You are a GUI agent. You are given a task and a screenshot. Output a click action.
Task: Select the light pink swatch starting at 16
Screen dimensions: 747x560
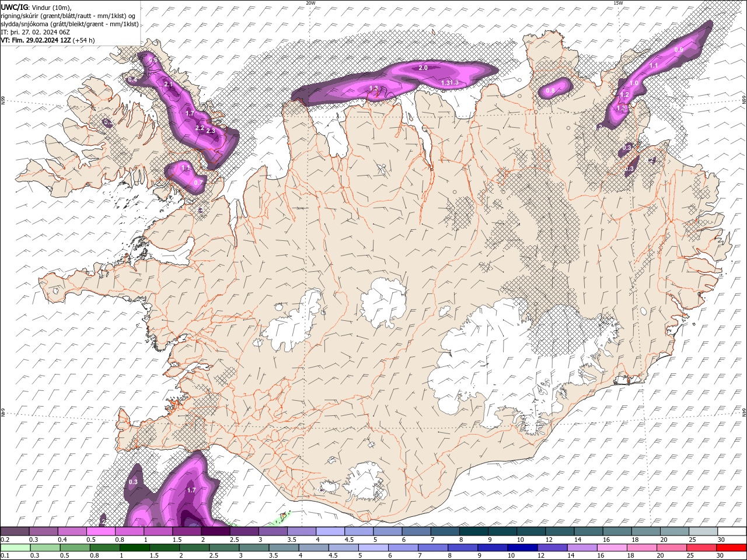click(x=612, y=548)
